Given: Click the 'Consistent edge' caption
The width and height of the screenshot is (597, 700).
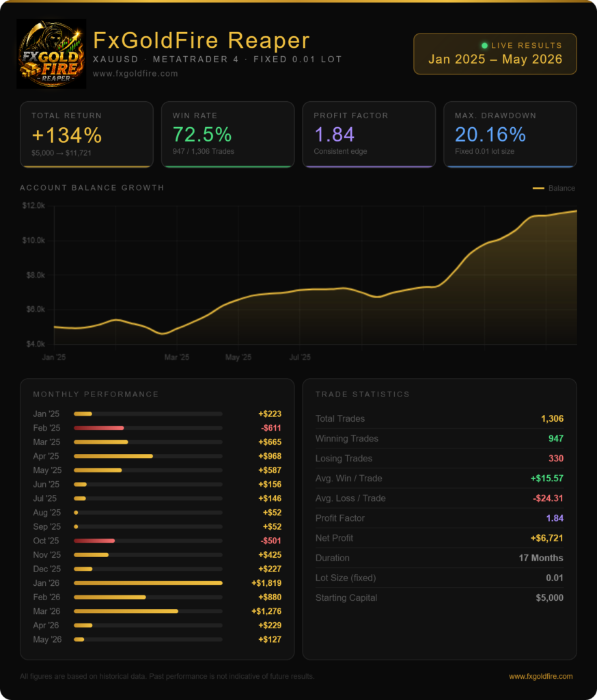Looking at the screenshot, I should (340, 151).
